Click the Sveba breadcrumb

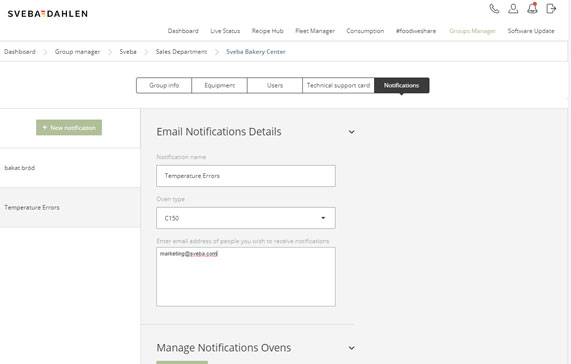pos(128,52)
